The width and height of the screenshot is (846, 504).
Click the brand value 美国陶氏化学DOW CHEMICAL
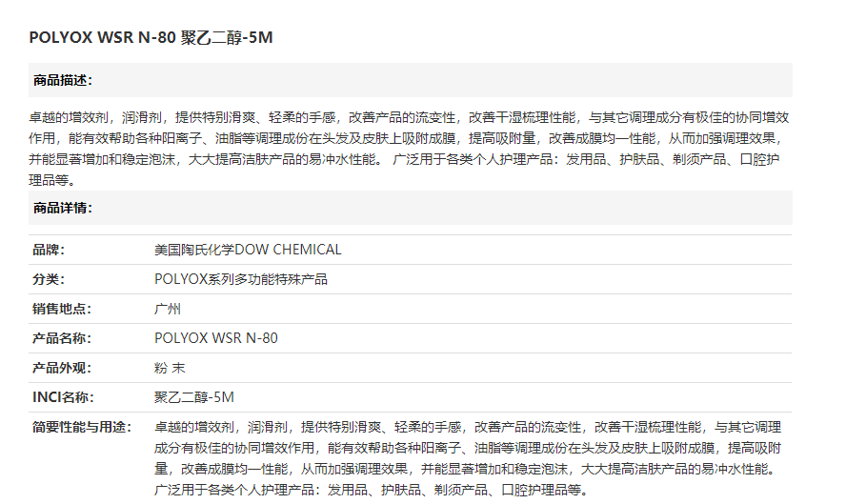248,250
